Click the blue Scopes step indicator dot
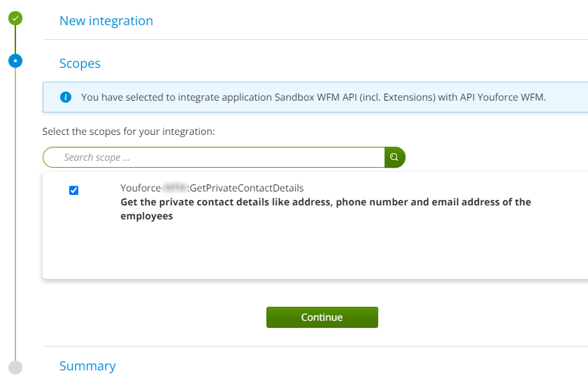The width and height of the screenshot is (588, 385). tap(15, 61)
